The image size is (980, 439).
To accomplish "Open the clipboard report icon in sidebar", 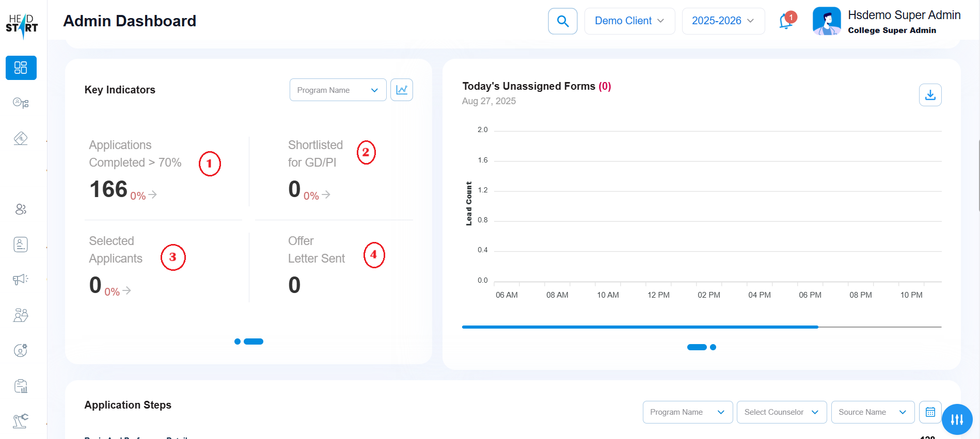I will (x=21, y=386).
